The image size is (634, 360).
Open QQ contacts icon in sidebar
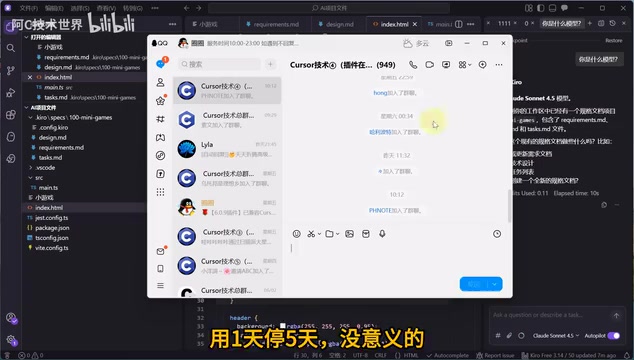[x=161, y=83]
